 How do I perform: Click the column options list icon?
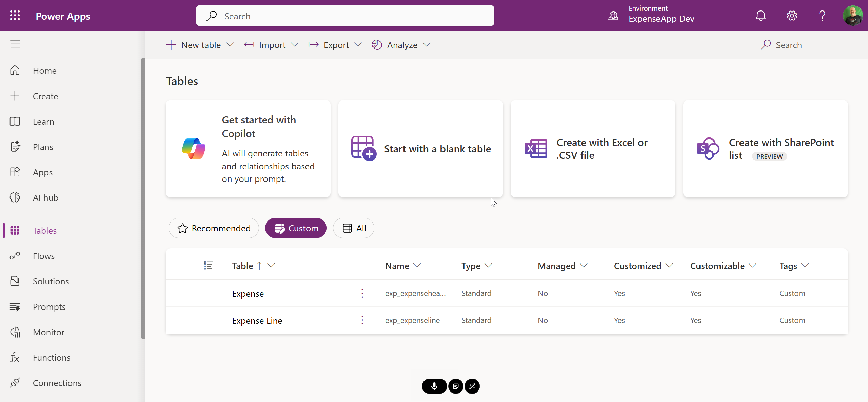pos(208,266)
